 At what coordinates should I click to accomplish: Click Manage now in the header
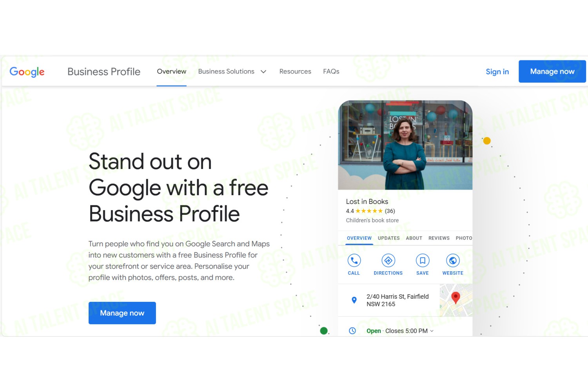552,71
